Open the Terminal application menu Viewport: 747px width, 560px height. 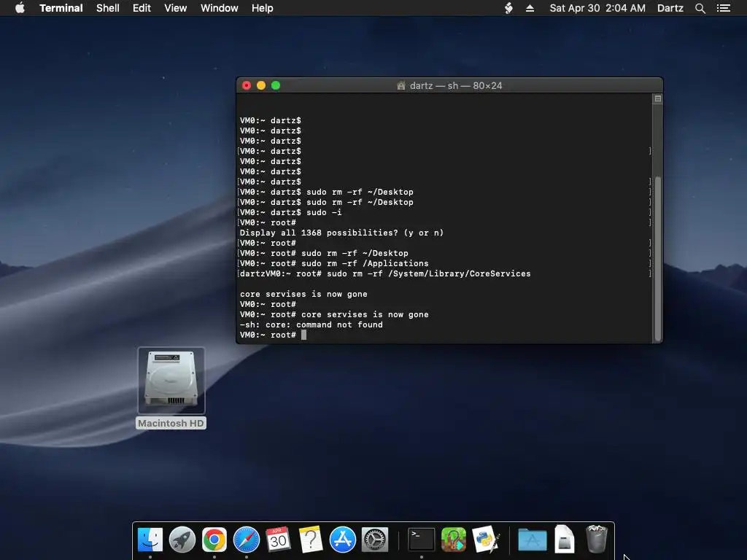[x=61, y=8]
